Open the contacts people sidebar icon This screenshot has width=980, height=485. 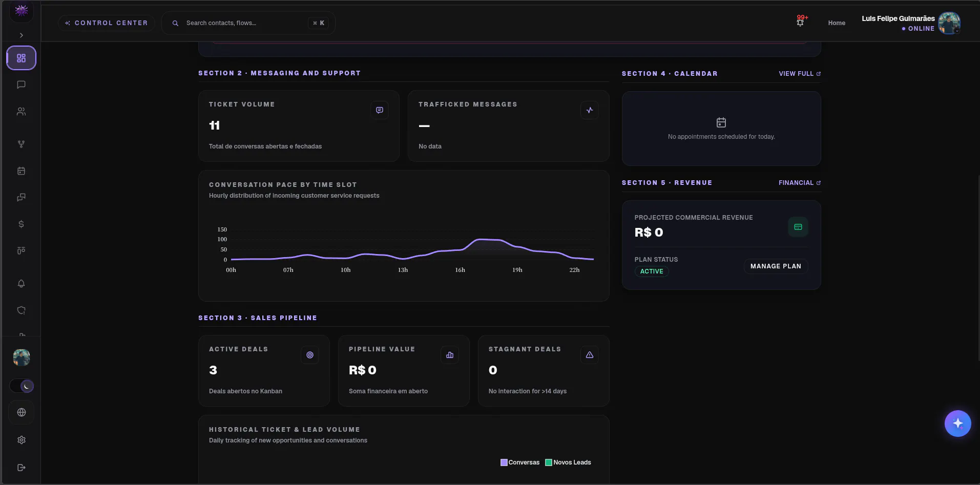[x=21, y=111]
